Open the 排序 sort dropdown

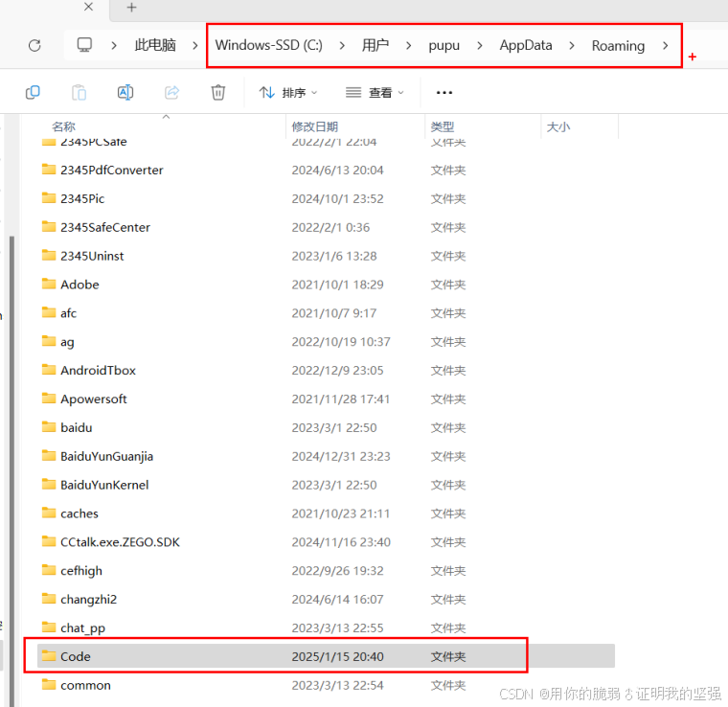pyautogui.click(x=288, y=93)
